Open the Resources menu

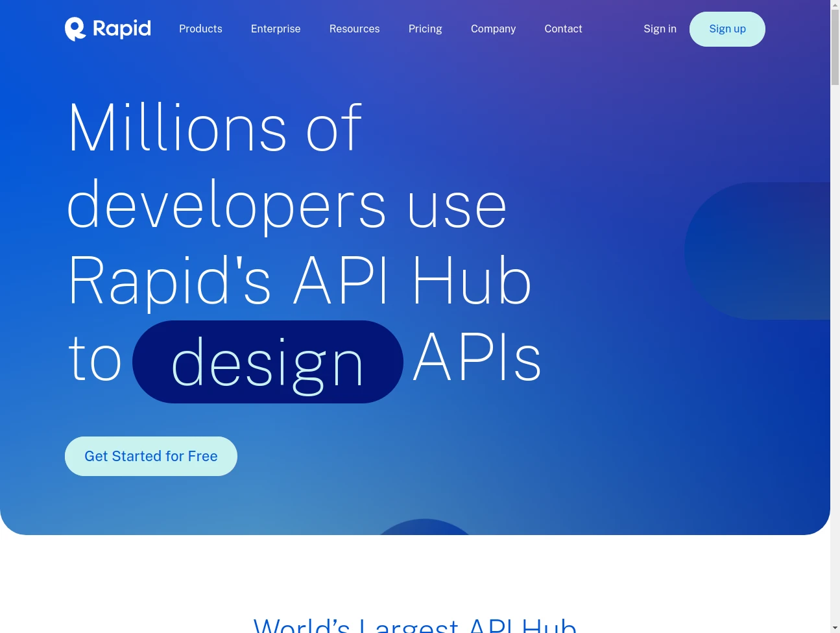pyautogui.click(x=354, y=29)
